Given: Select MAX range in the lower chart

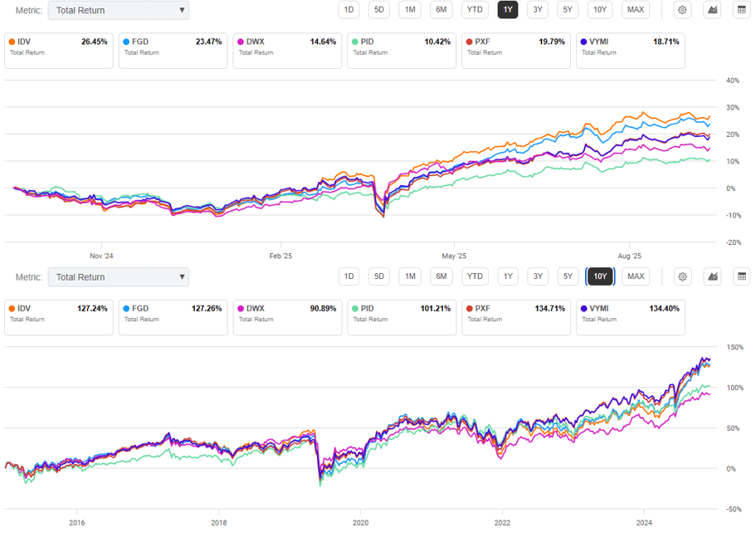Looking at the screenshot, I should pyautogui.click(x=636, y=276).
